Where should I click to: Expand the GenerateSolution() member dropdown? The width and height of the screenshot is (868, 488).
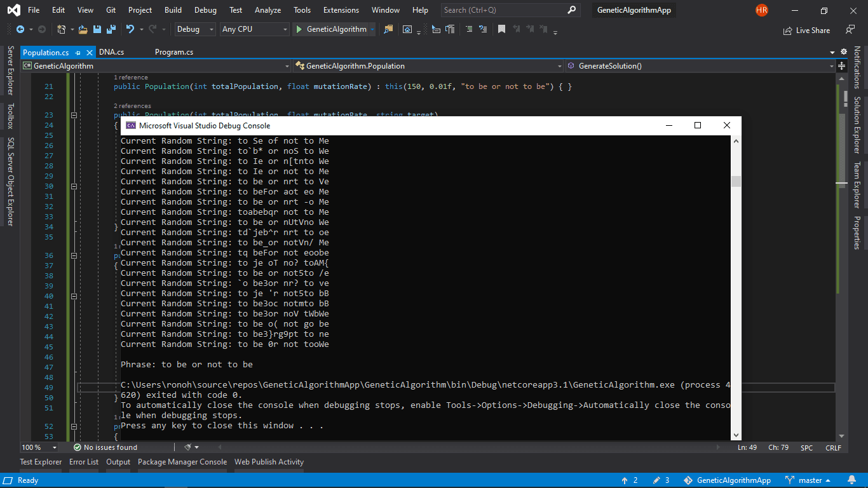831,66
